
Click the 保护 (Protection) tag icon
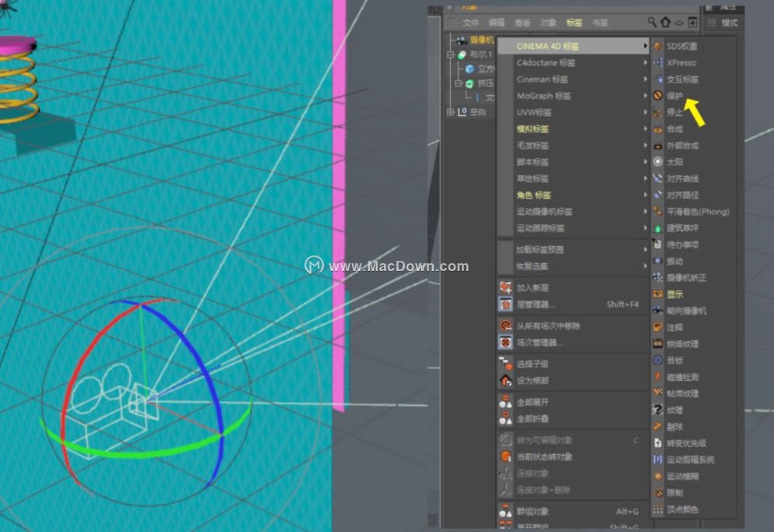[657, 95]
